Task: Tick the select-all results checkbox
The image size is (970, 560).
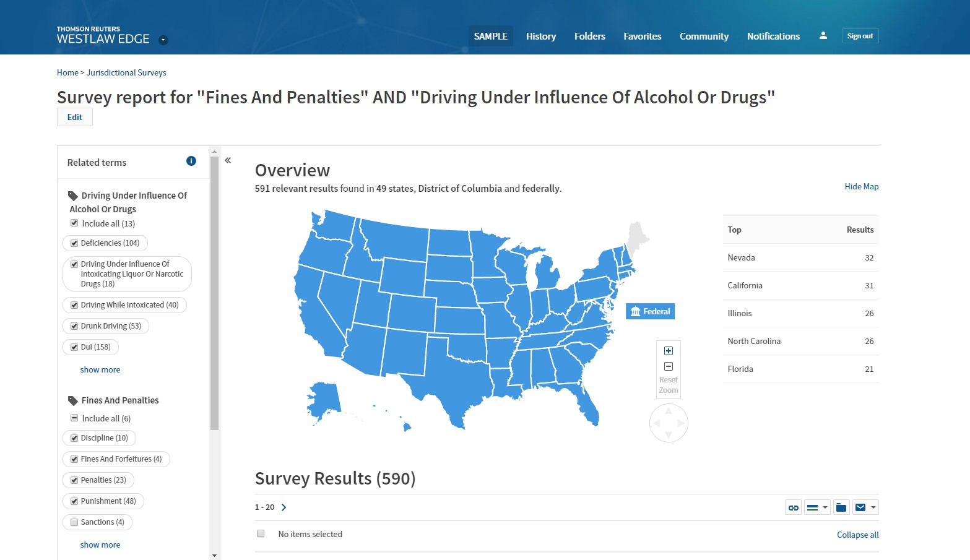Action: (x=261, y=533)
